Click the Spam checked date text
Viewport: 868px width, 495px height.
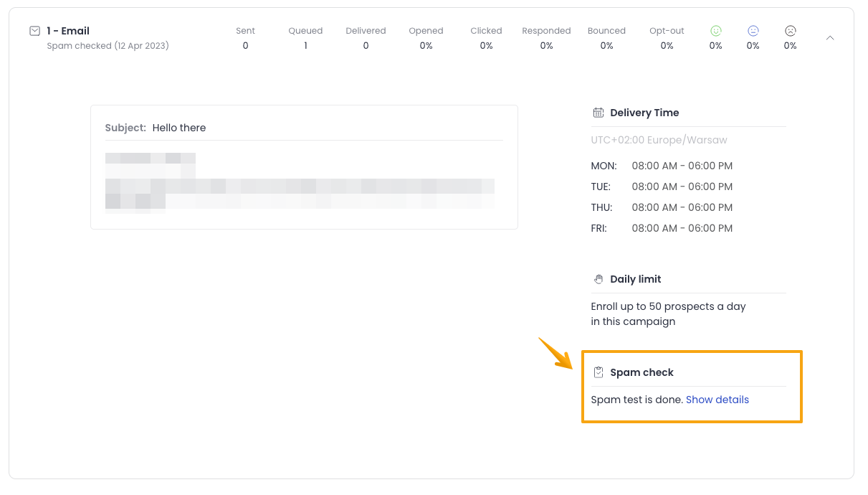click(108, 46)
